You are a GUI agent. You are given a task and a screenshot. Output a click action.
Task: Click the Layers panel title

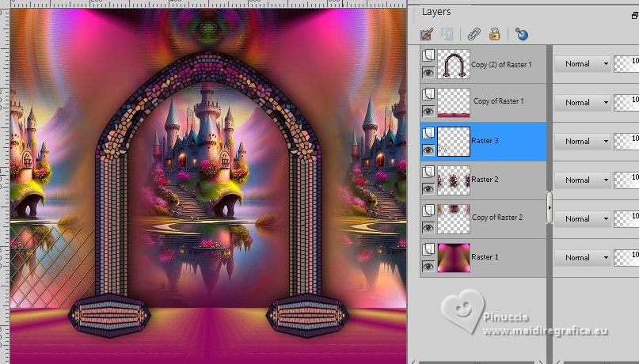pos(436,11)
